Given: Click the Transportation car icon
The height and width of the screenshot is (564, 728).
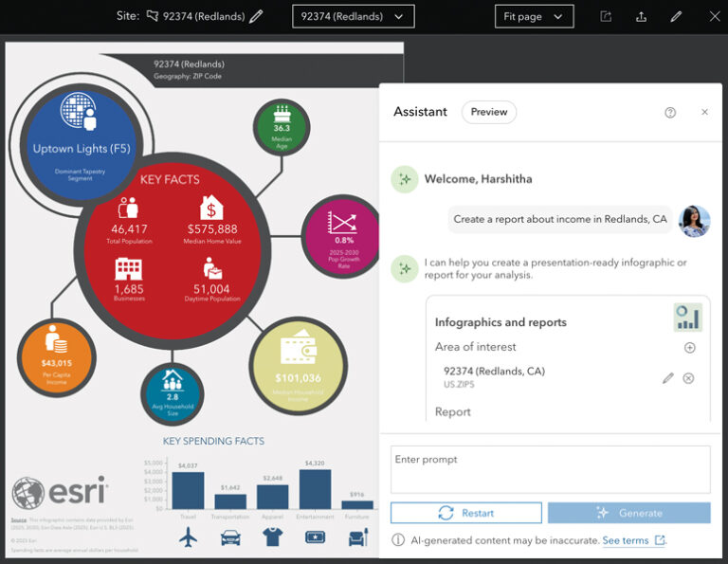Looking at the screenshot, I should pyautogui.click(x=230, y=538).
